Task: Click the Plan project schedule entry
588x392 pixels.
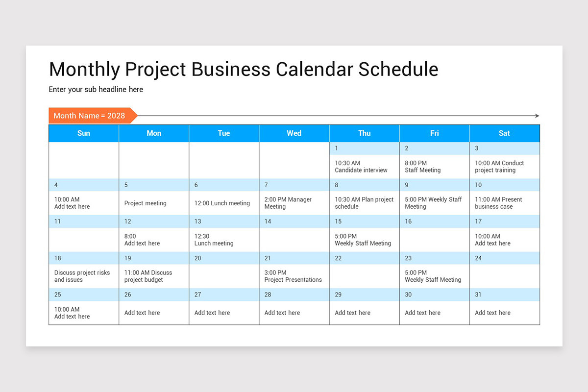Action: coord(364,203)
